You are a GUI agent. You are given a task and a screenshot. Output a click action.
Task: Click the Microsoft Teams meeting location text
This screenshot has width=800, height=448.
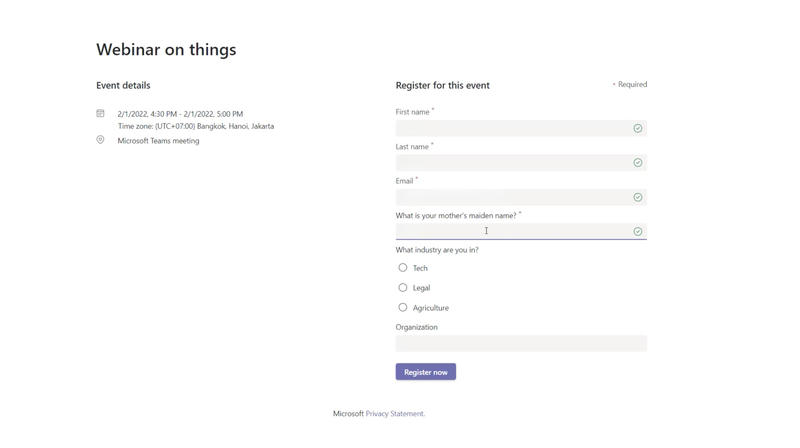[x=158, y=141]
